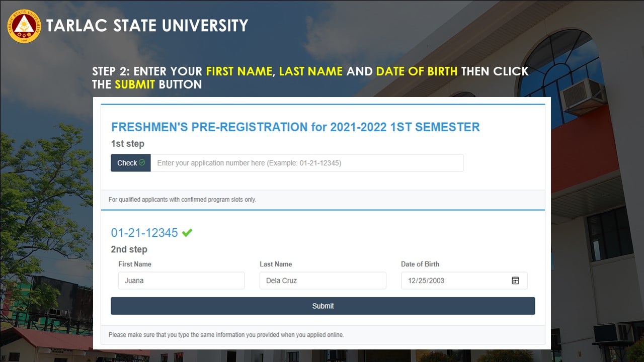
Task: Click the '2nd step' label
Action: (129, 249)
